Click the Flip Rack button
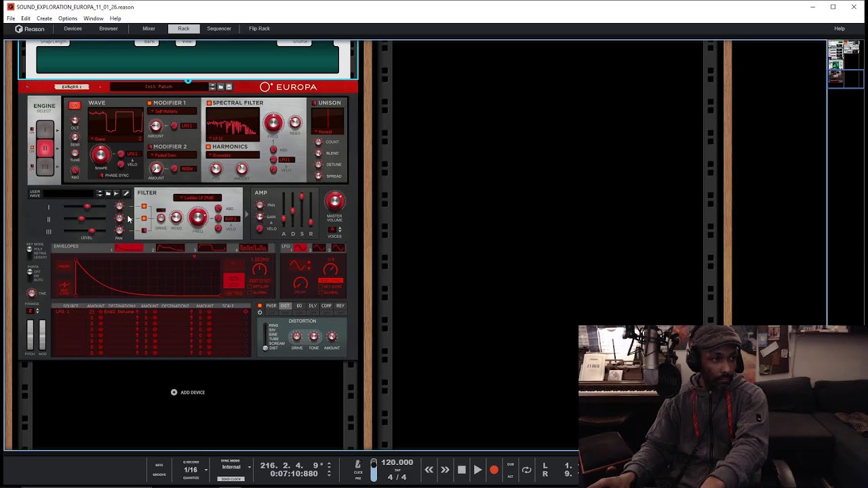Screen dimensions: 868x488 click(259, 28)
